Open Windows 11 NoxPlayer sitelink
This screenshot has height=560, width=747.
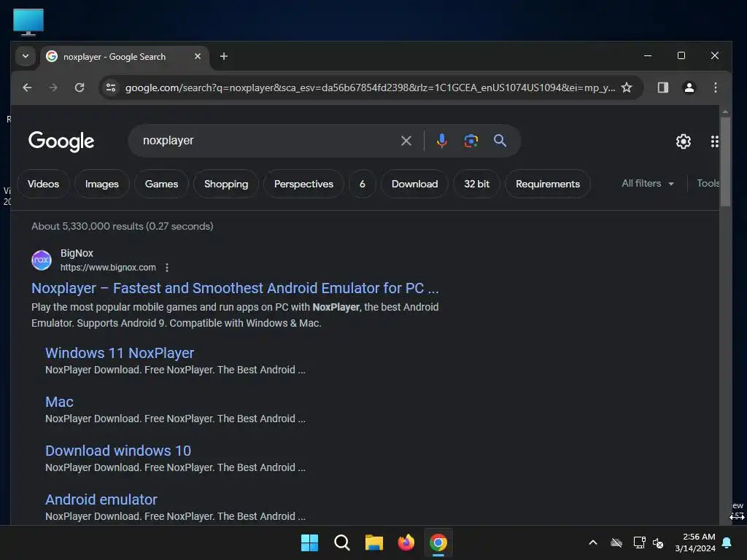[x=120, y=353]
